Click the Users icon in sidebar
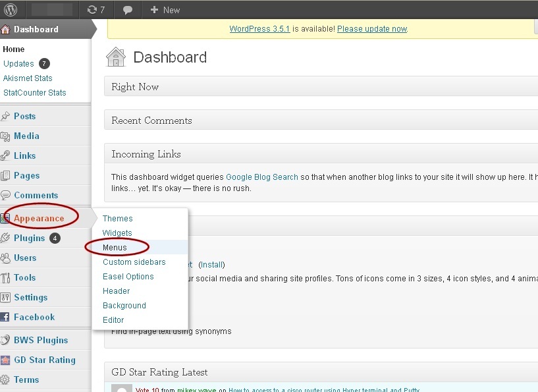This screenshot has width=538, height=392. click(5, 258)
